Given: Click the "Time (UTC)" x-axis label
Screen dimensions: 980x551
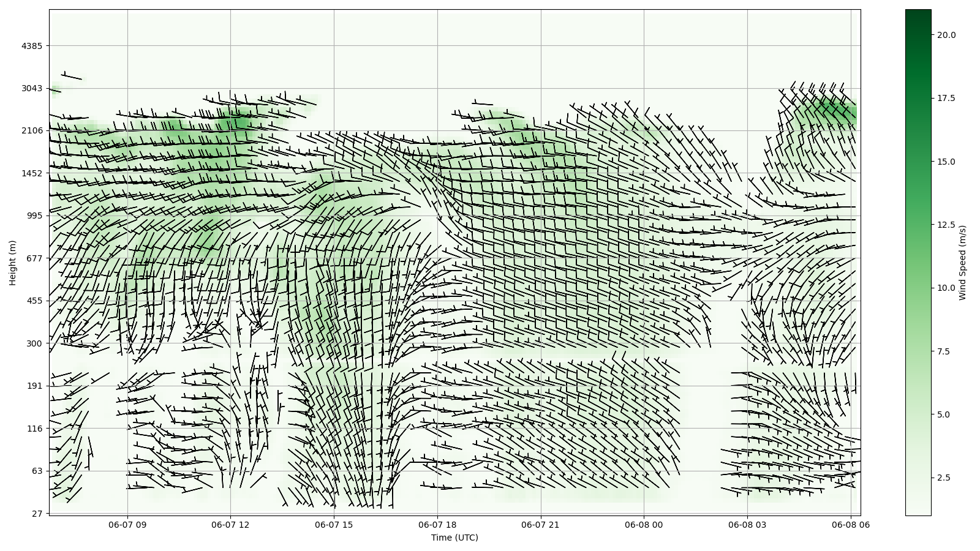Looking at the screenshot, I should click(454, 538).
